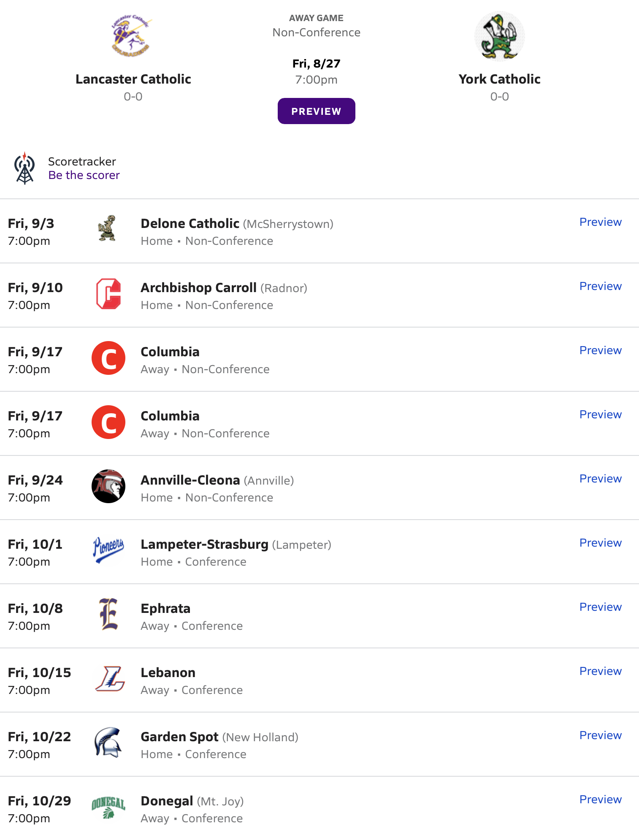Click the Donegal team logo

coord(108,807)
